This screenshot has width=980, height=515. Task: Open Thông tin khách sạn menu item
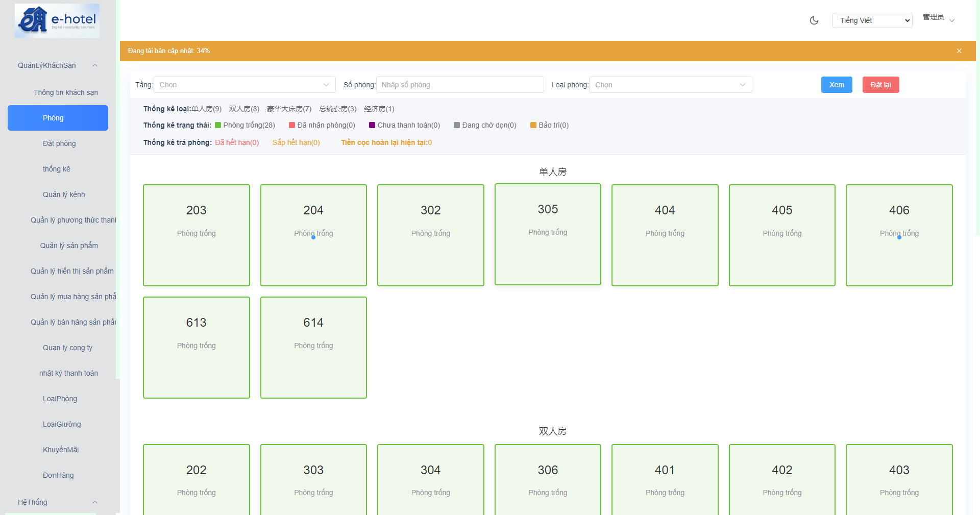[66, 92]
